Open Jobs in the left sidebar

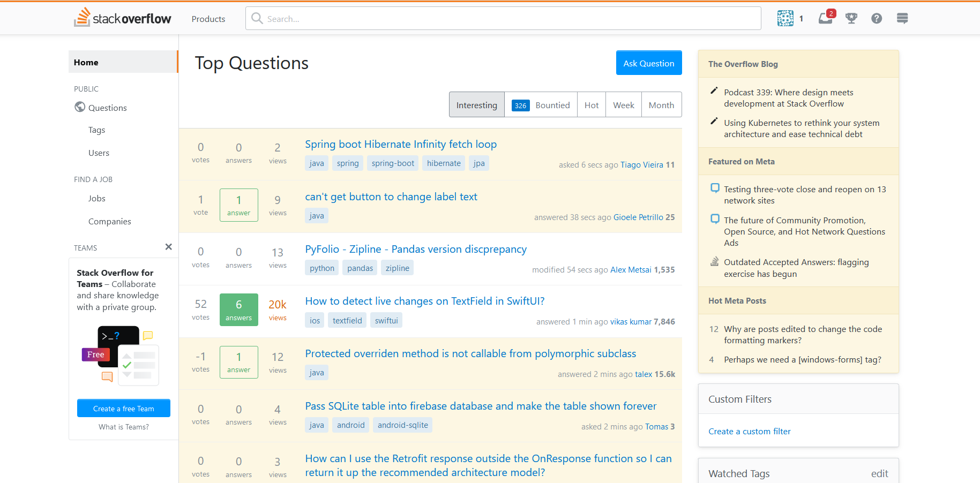(x=96, y=198)
